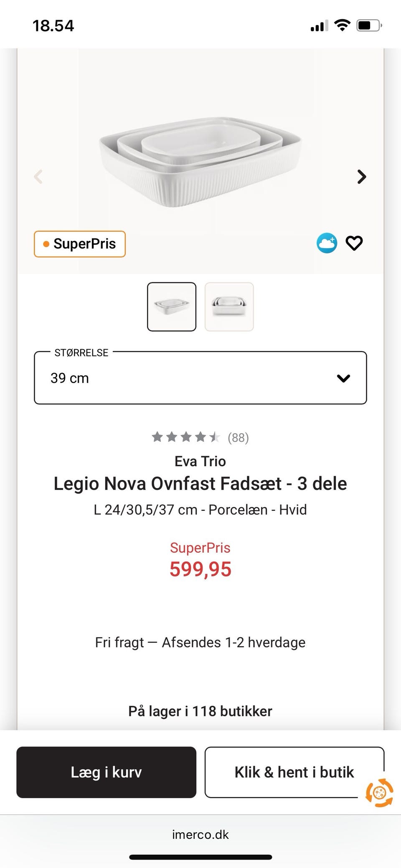Open the Eva Trio brand link

[200, 461]
